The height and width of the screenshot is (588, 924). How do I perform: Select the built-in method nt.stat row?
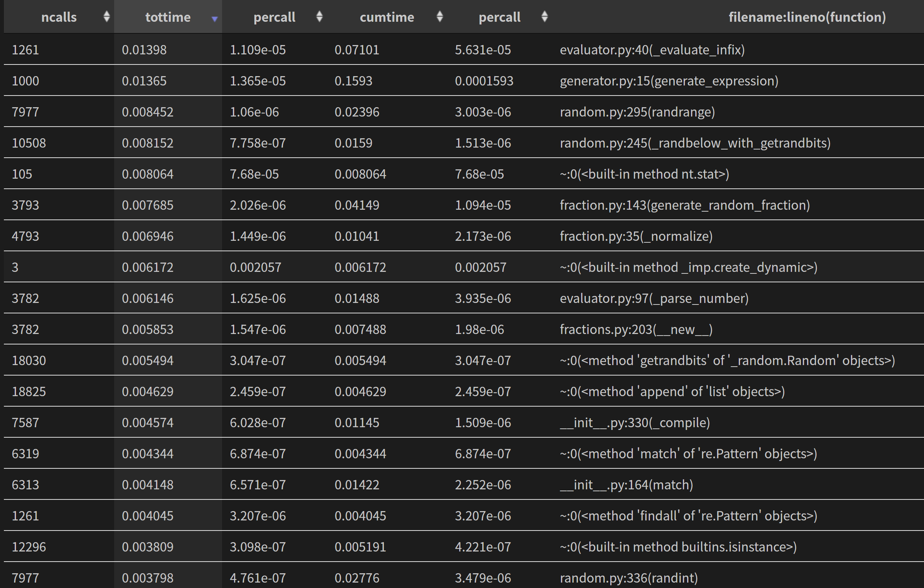click(x=644, y=174)
